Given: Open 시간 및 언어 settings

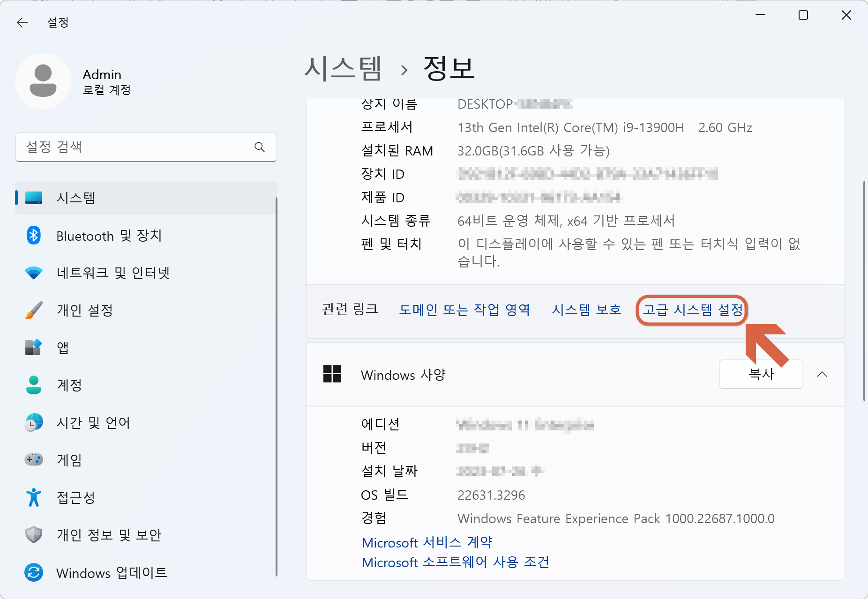Looking at the screenshot, I should click(146, 422).
